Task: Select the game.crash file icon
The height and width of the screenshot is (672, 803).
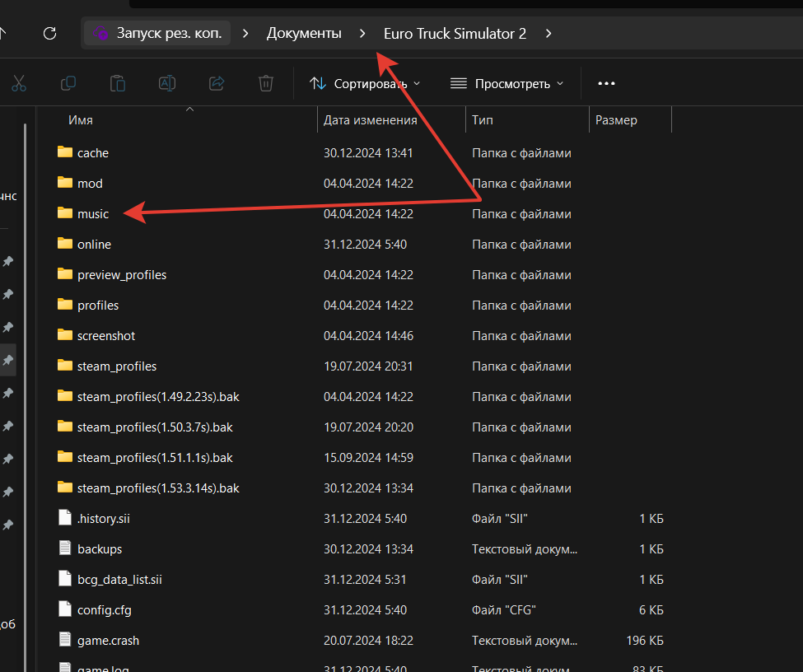Action: click(x=65, y=640)
